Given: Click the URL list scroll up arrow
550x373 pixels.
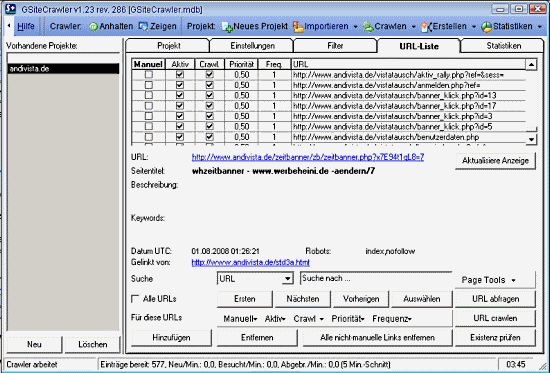Looking at the screenshot, I should 531,65.
